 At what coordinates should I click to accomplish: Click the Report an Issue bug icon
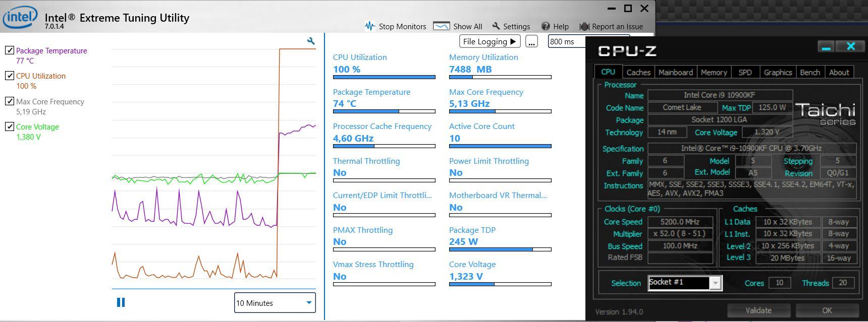coord(584,26)
